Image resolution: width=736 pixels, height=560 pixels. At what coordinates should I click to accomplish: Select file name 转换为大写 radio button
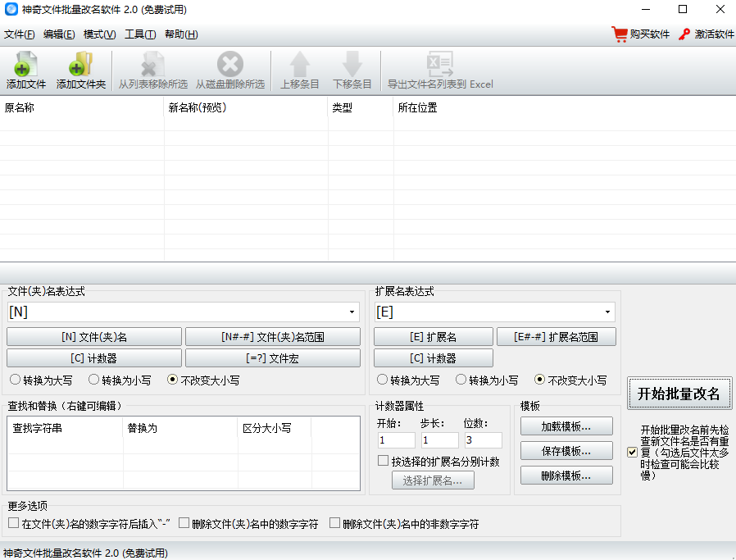[15, 380]
